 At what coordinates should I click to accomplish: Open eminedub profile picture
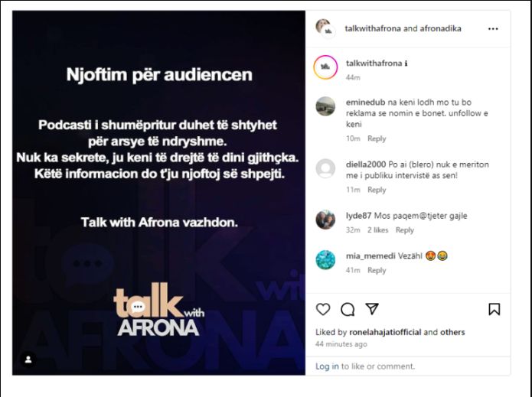pos(325,106)
